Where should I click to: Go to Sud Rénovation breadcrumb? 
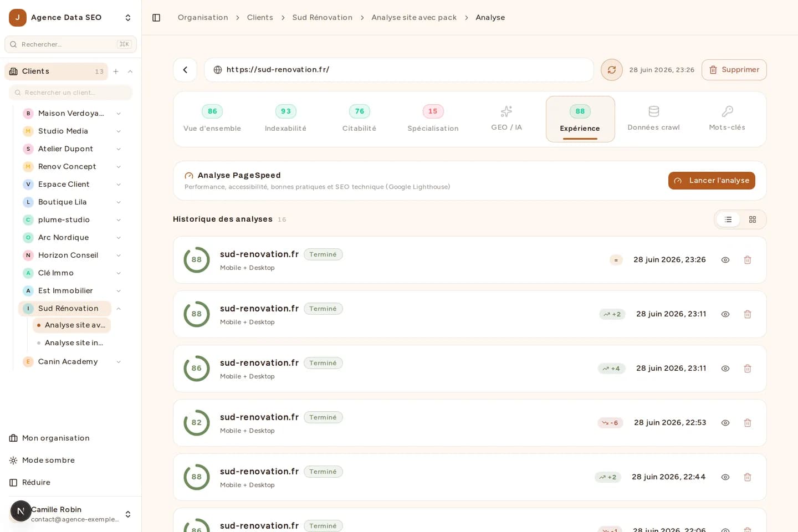(x=323, y=18)
